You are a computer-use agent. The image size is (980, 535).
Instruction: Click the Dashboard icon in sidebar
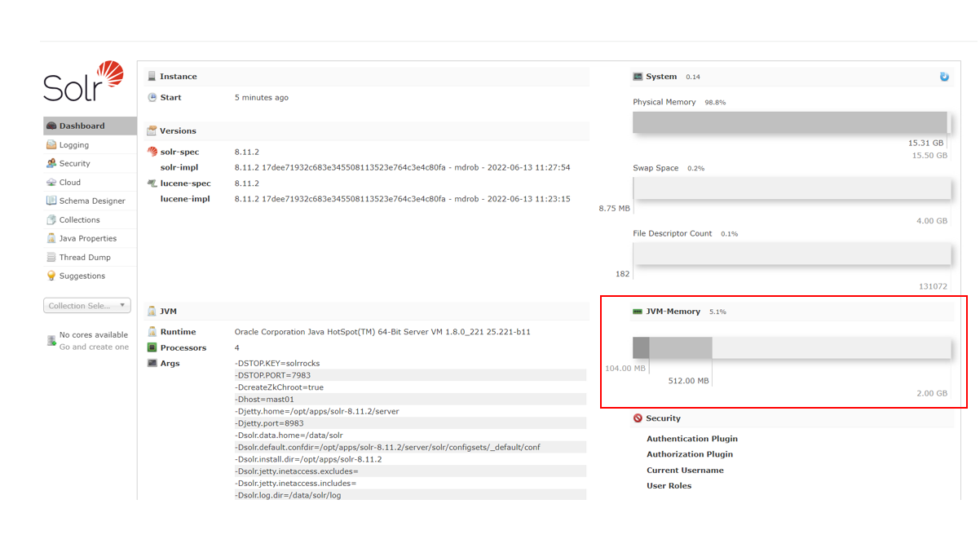[x=51, y=126]
